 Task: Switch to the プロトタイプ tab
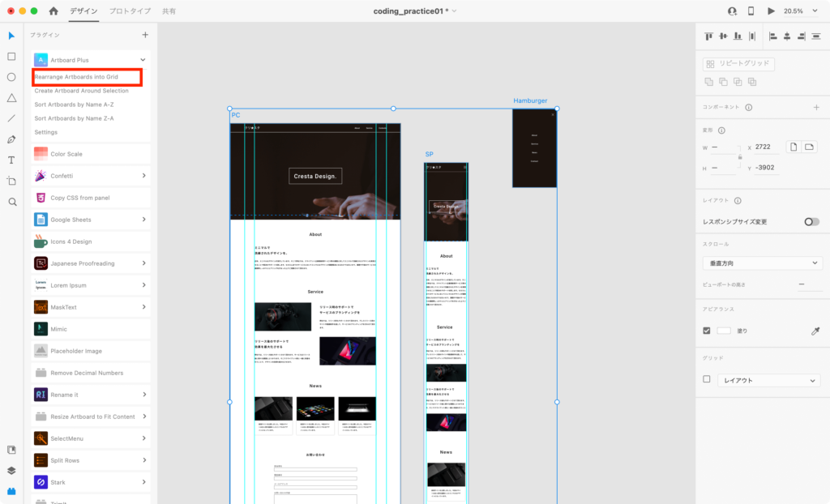[x=130, y=11]
